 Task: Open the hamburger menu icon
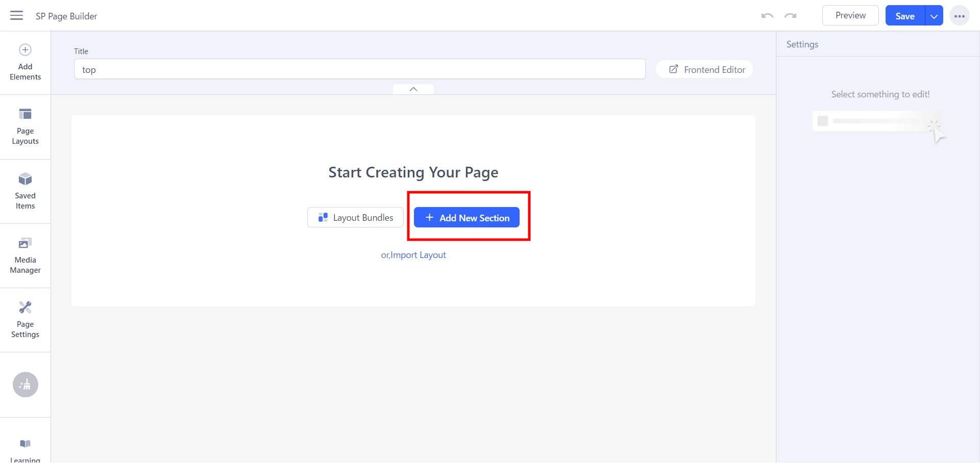click(17, 15)
